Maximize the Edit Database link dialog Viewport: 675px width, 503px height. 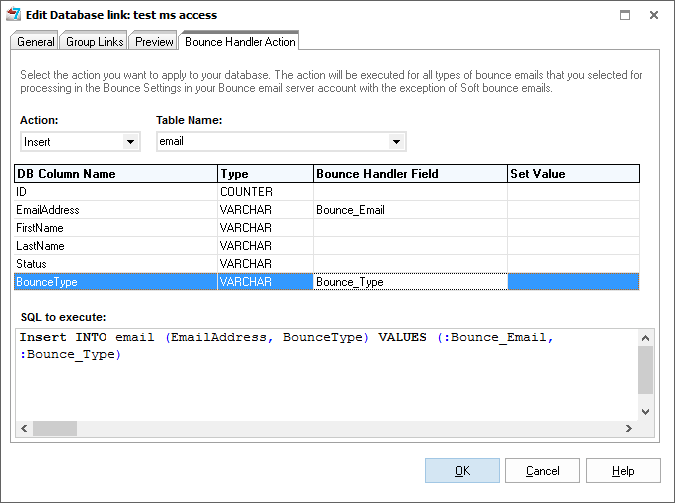point(625,15)
